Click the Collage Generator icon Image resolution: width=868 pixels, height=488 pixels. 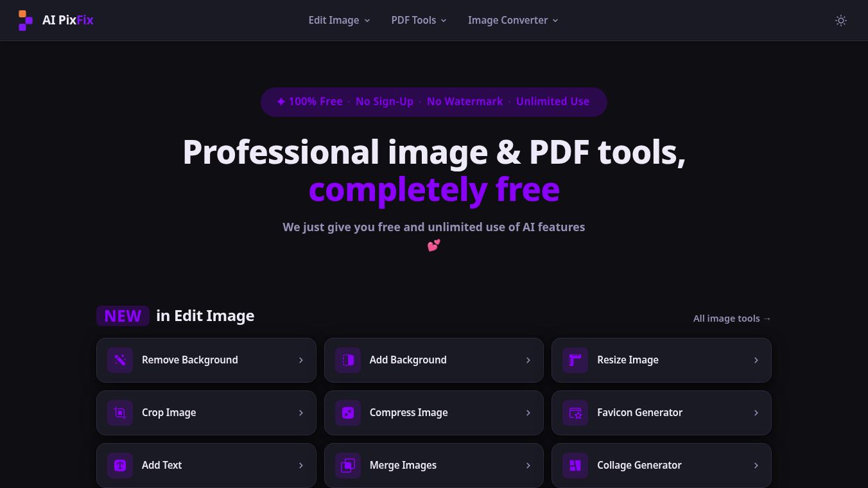tap(575, 466)
